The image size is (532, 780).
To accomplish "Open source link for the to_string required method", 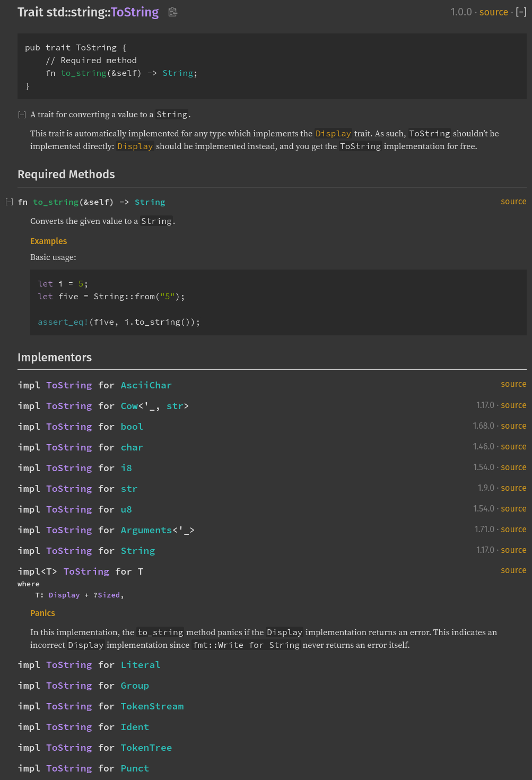I will pos(513,202).
